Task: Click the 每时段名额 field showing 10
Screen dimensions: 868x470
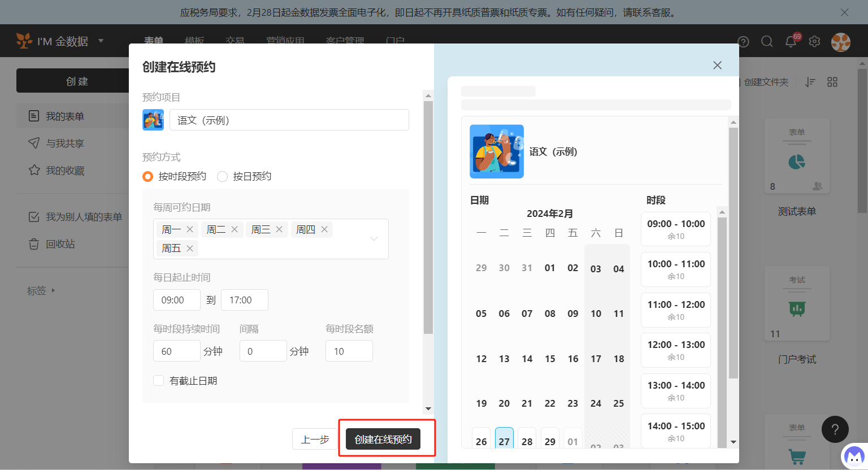Action: (x=349, y=351)
